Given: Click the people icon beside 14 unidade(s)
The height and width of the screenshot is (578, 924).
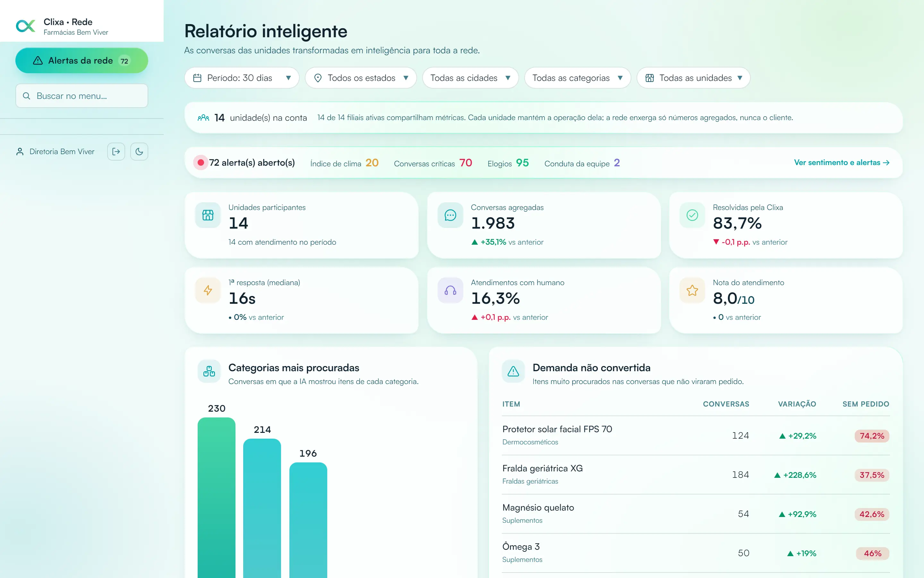Looking at the screenshot, I should [203, 118].
